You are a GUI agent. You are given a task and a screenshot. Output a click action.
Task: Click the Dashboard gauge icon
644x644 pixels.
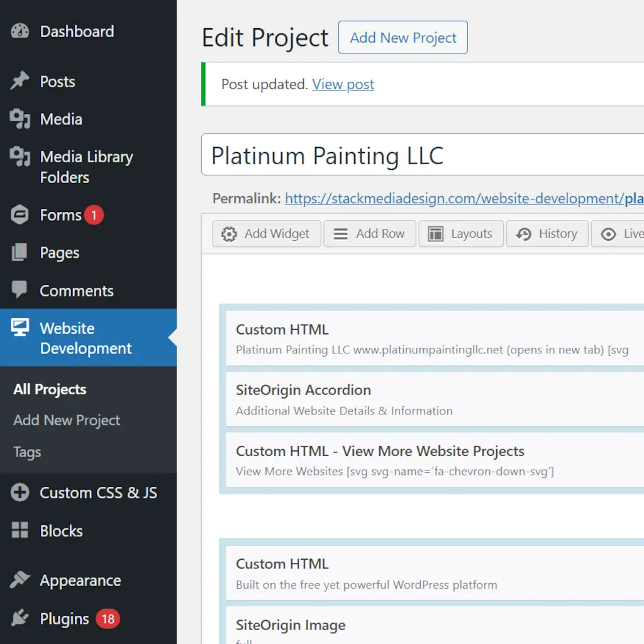(x=19, y=31)
